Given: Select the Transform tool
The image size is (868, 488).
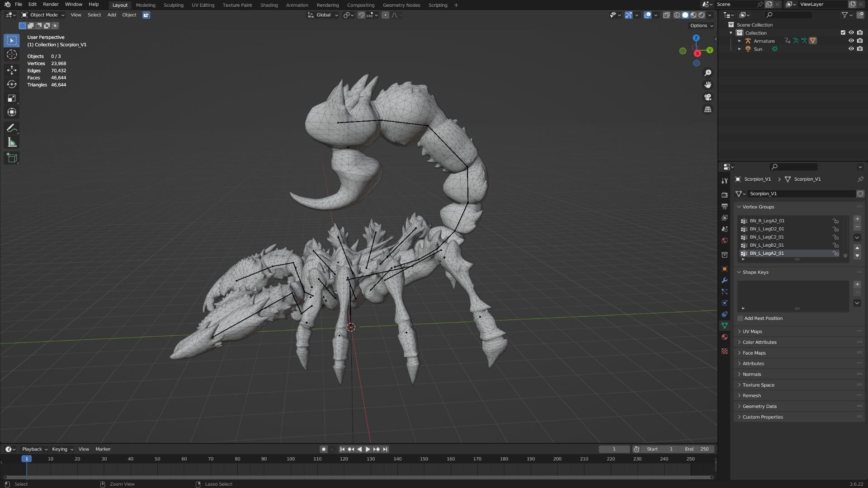Looking at the screenshot, I should click(x=12, y=112).
